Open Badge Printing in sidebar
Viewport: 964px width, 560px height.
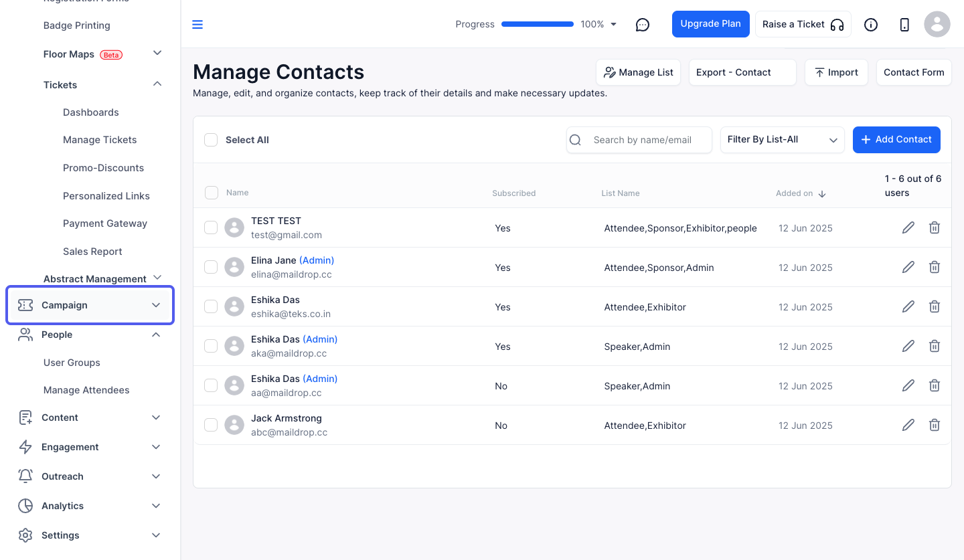(x=77, y=25)
